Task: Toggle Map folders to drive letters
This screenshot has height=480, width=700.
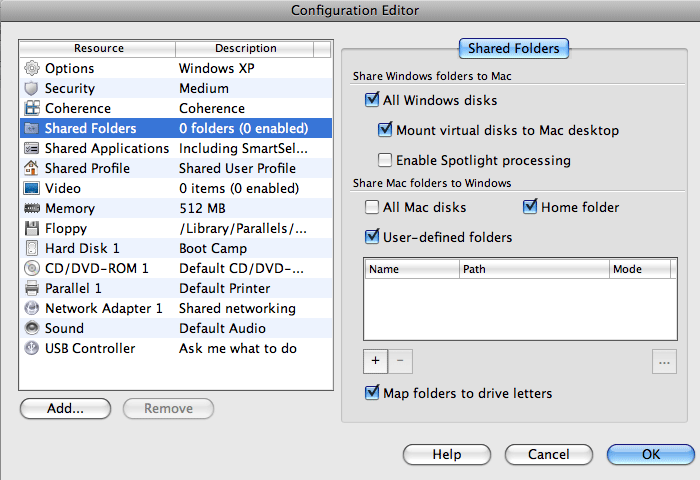Action: click(373, 393)
